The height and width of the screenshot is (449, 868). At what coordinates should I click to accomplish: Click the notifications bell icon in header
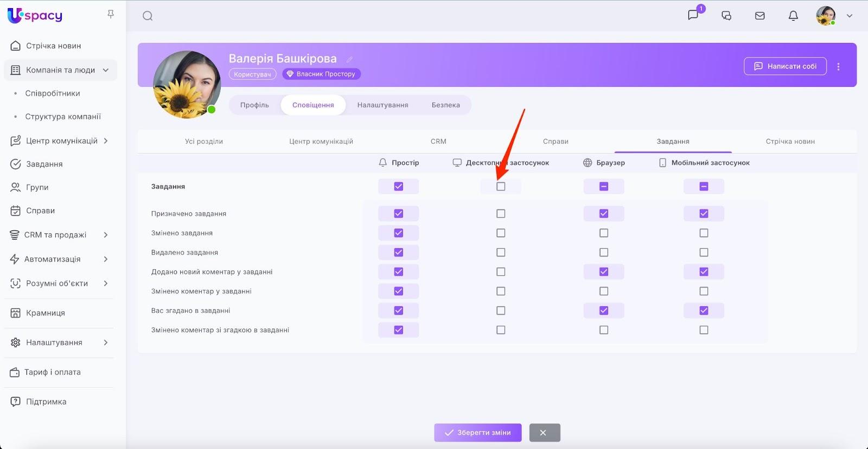point(793,16)
